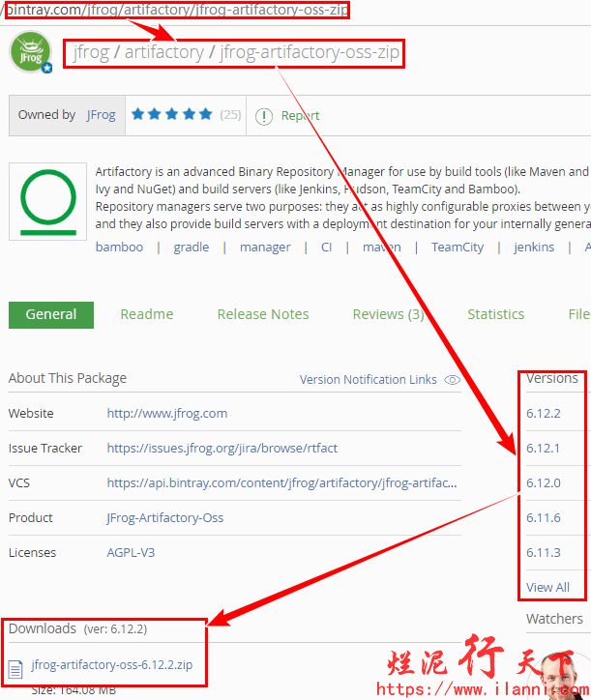Click the eye icon beside Version Notification Links
The height and width of the screenshot is (700, 591).
[452, 380]
